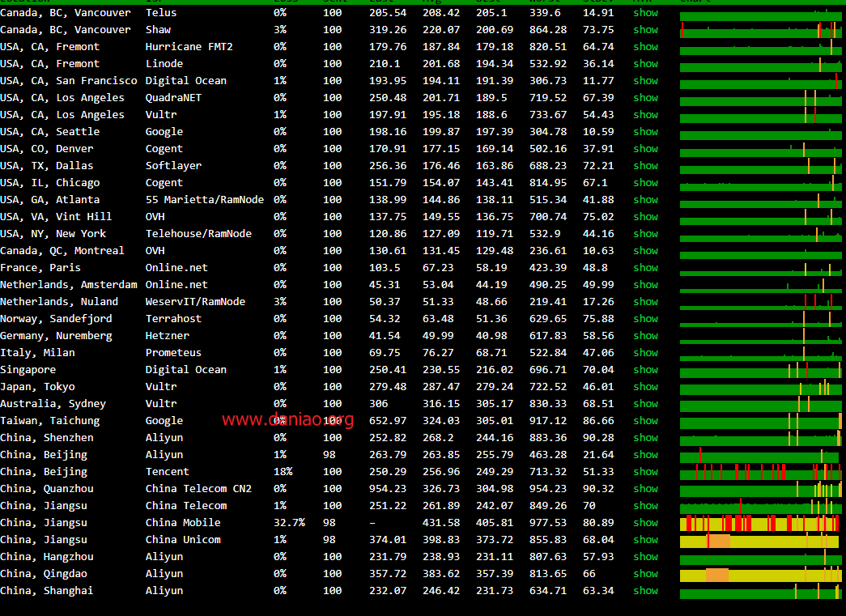This screenshot has width=846, height=616.
Task: Select the Telehouse/RamNode ISP text
Action: (x=198, y=234)
